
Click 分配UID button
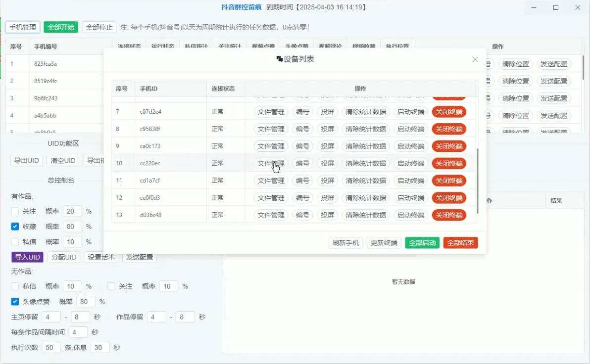[63, 257]
